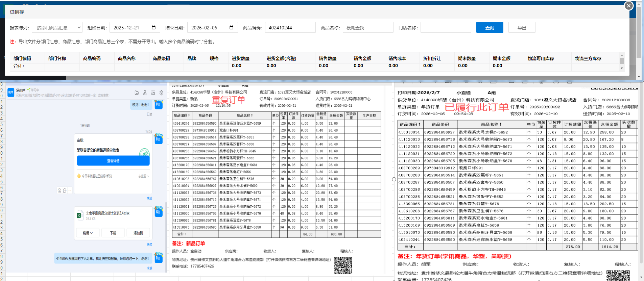
Task: Click the 查看详情 approval details button
Action: (113, 161)
